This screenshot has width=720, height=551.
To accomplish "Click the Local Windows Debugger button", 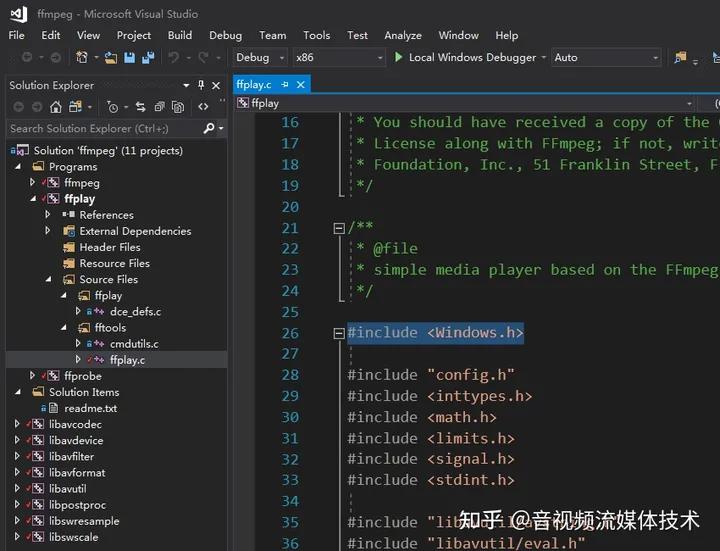I will coord(465,57).
